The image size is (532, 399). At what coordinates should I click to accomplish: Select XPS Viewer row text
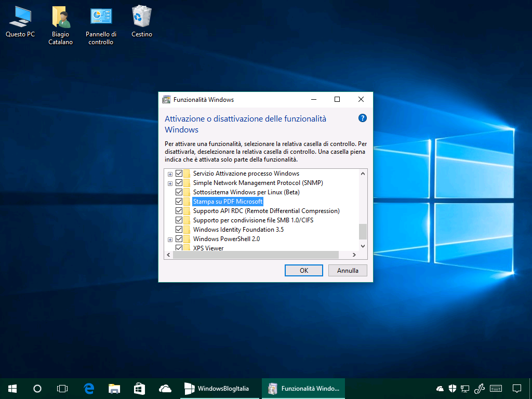[208, 248]
